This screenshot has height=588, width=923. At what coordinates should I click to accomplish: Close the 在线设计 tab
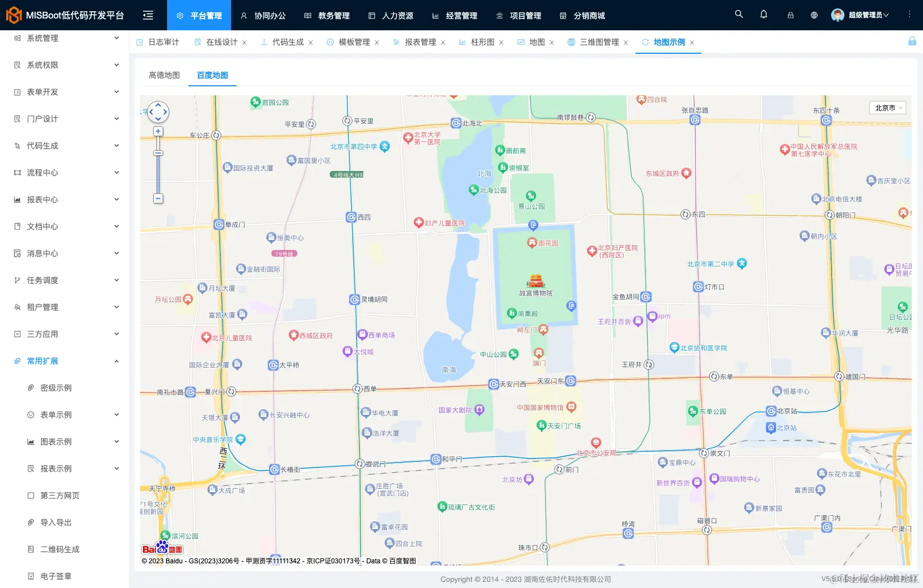click(244, 43)
